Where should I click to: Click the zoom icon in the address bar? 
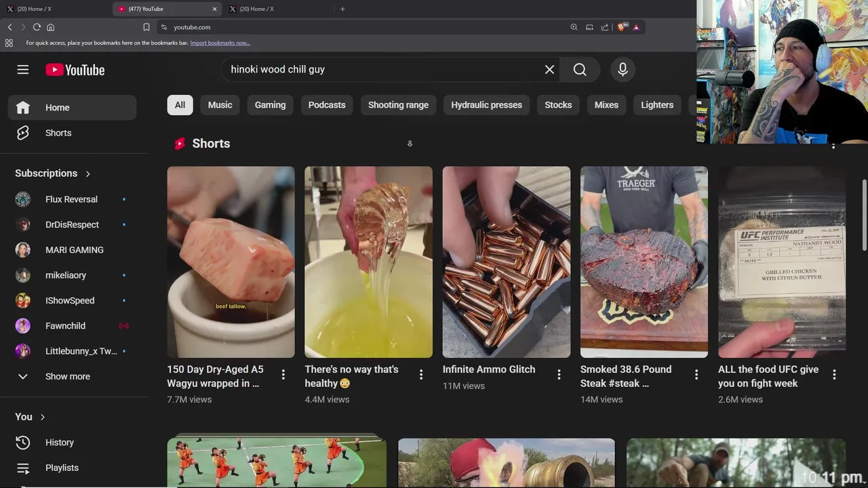pyautogui.click(x=574, y=27)
